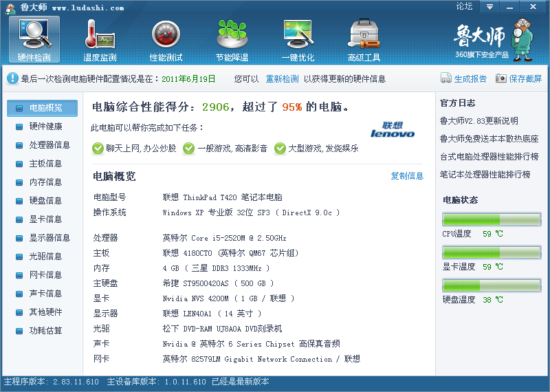Click the 论坛 forum link in title bar

465,6
